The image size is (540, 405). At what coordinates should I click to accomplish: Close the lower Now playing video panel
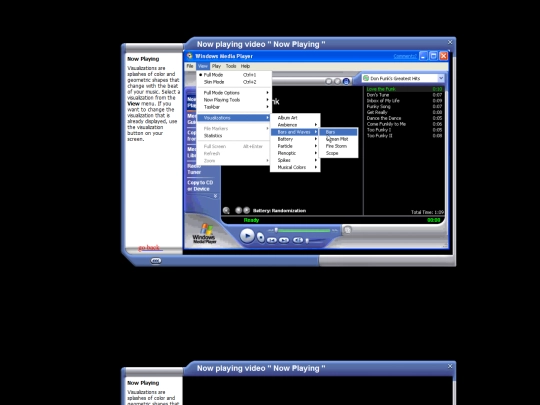coord(450,366)
